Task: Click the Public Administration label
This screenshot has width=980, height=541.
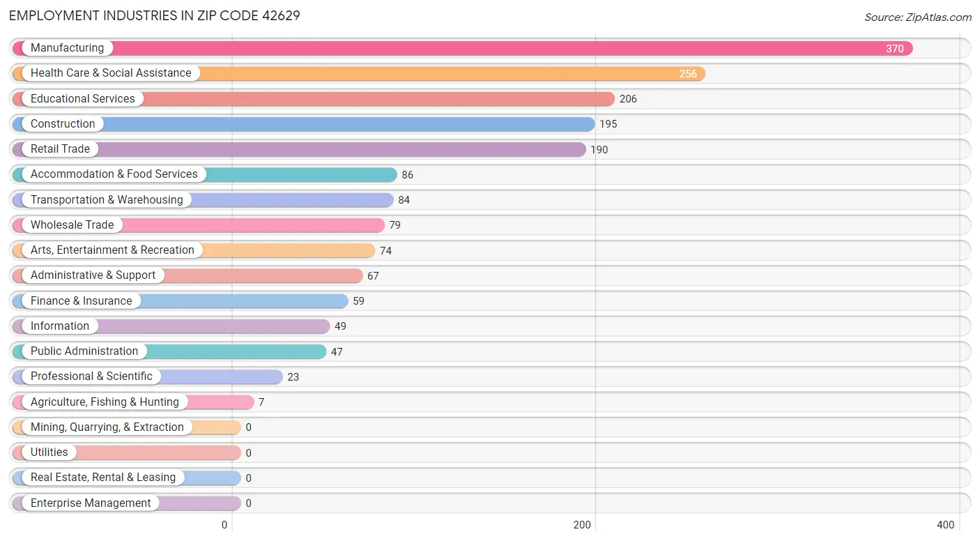Action: click(x=84, y=351)
